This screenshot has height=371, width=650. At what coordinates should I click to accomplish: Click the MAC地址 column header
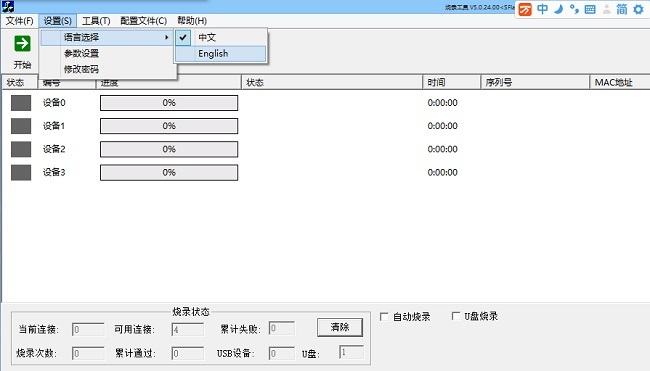point(620,82)
